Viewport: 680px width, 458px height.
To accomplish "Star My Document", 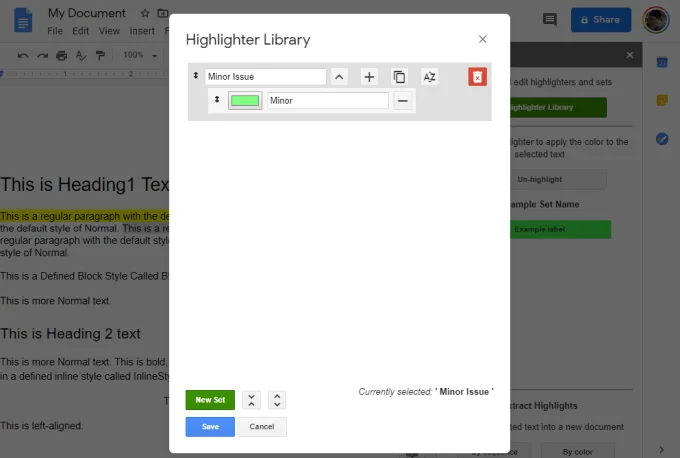I will coord(145,13).
